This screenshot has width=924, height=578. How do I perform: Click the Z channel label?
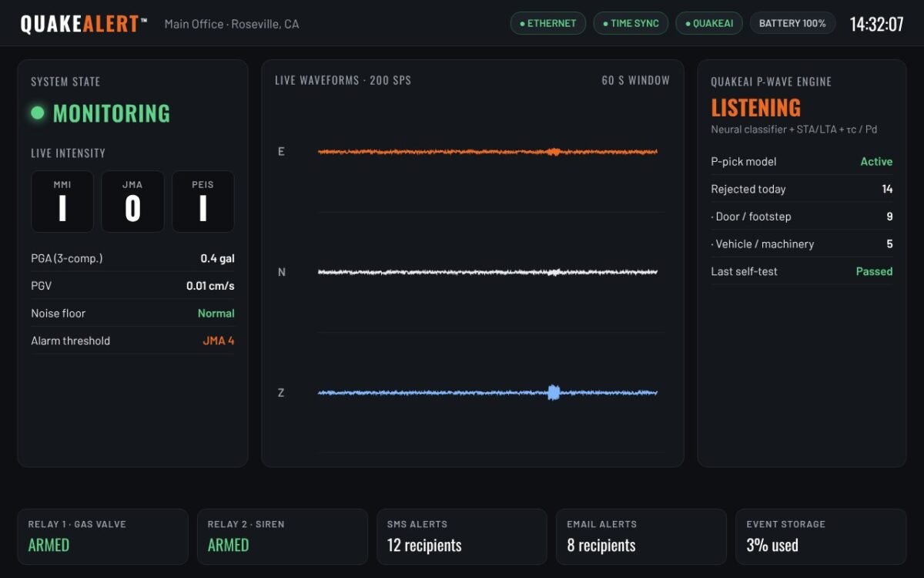pos(281,392)
